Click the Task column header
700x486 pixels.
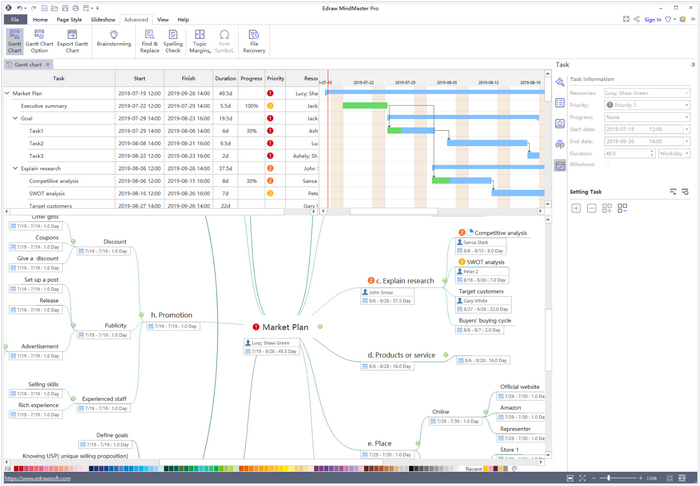click(x=59, y=78)
